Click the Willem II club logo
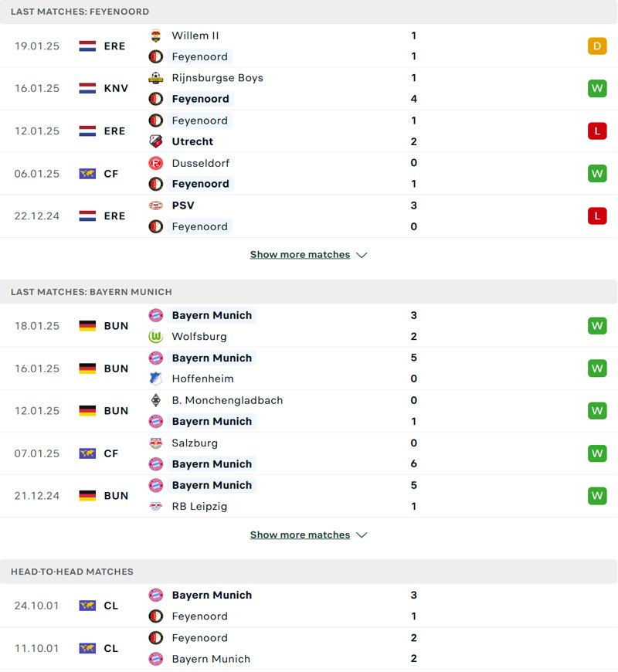618x672 pixels. click(156, 36)
